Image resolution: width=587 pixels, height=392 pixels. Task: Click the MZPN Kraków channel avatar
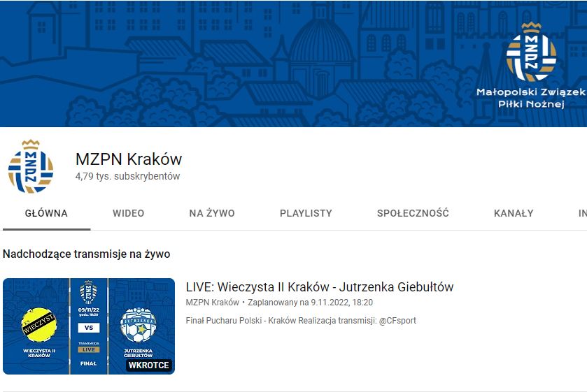coord(31,168)
